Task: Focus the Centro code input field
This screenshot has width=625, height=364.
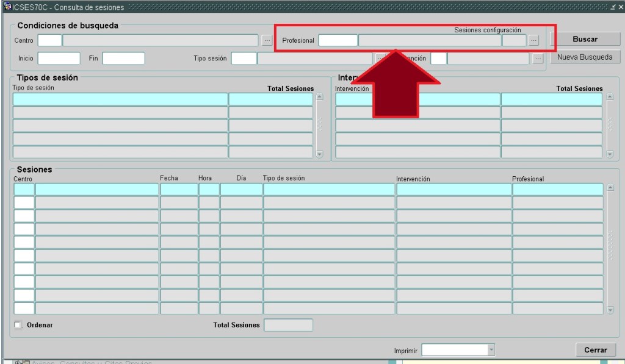Action: tap(49, 40)
